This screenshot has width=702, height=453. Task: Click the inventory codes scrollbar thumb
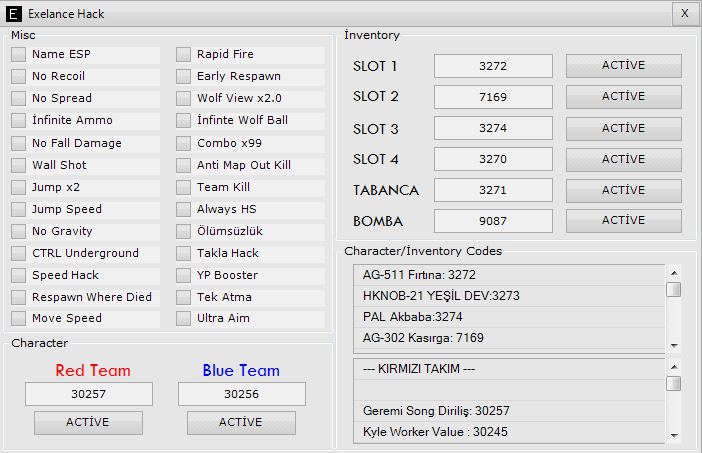[x=674, y=290]
